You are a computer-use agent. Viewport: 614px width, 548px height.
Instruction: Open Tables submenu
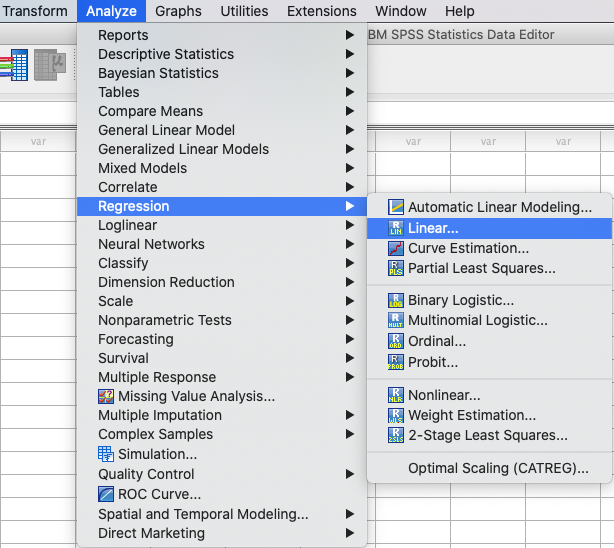tap(222, 92)
